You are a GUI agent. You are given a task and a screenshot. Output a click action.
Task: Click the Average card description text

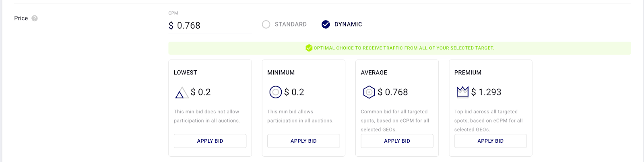tap(395, 121)
